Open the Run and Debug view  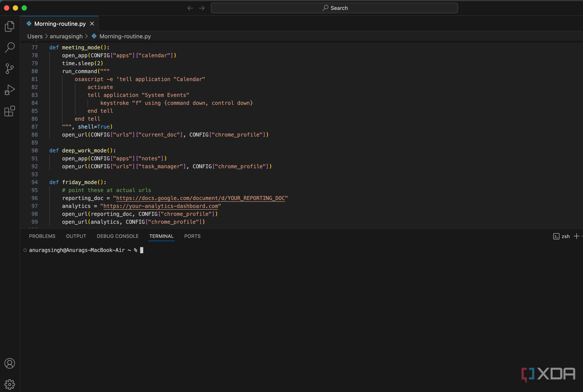[x=9, y=90]
